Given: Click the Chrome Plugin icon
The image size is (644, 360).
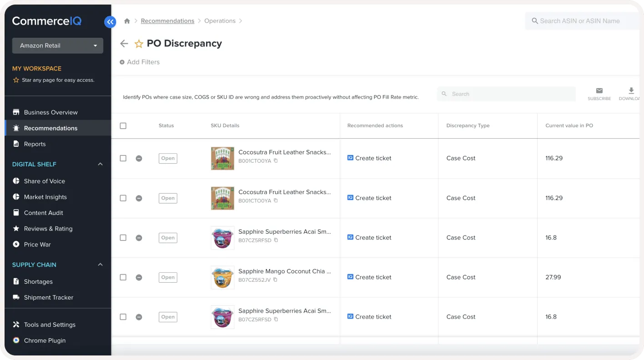Looking at the screenshot, I should click(16, 340).
